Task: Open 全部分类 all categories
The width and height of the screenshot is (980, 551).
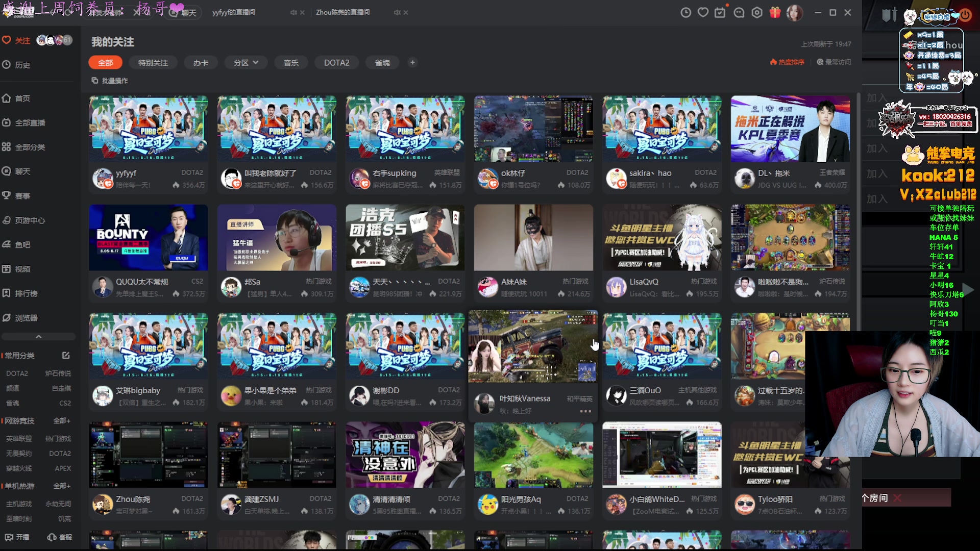Action: pos(23,147)
